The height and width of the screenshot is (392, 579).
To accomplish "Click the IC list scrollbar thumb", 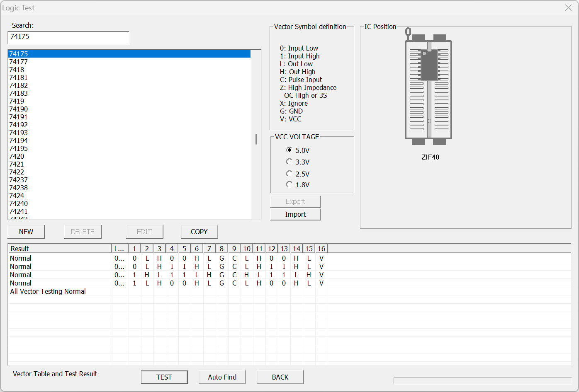I will [256, 139].
